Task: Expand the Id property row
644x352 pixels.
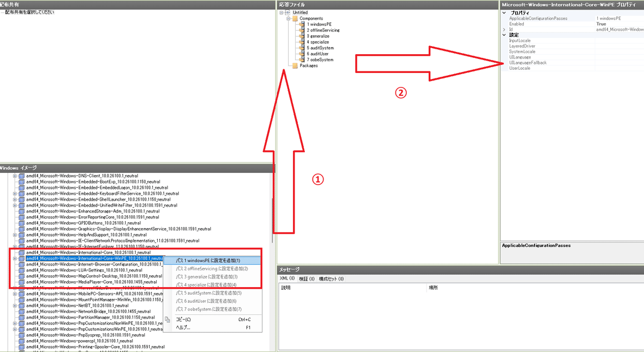Action: (504, 30)
